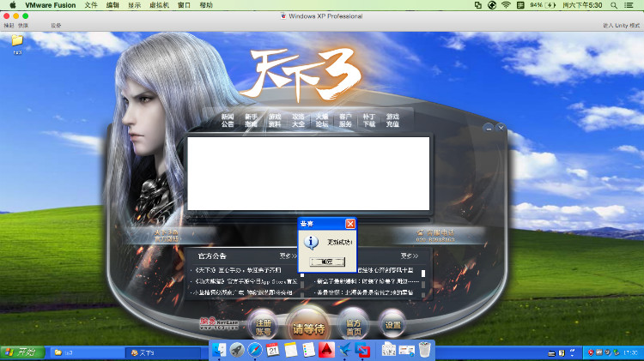Open the tx3 folder on desktop
The height and width of the screenshot is (361, 644).
coord(17,44)
